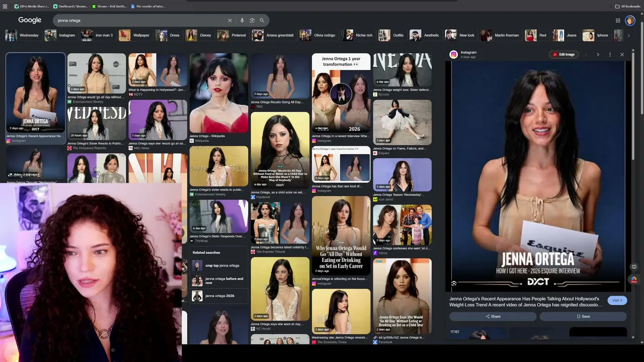This screenshot has width=644, height=362.
Task: Save the previewed image
Action: (x=583, y=316)
